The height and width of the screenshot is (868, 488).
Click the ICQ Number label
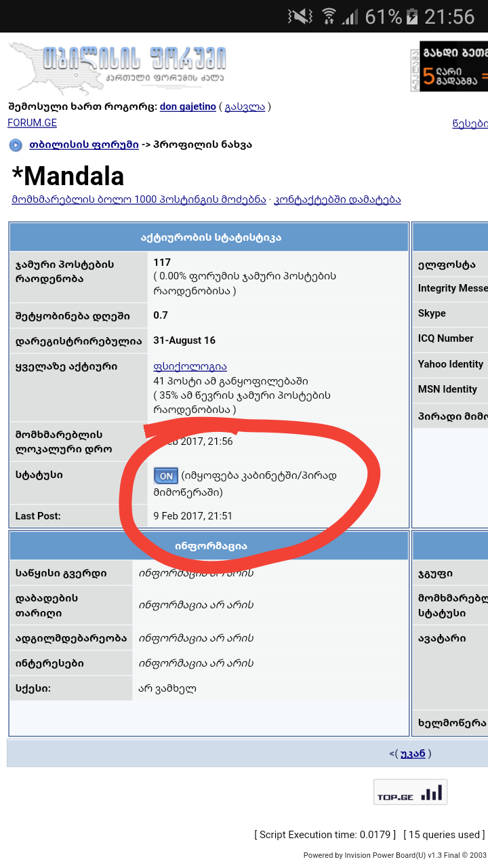(x=446, y=338)
